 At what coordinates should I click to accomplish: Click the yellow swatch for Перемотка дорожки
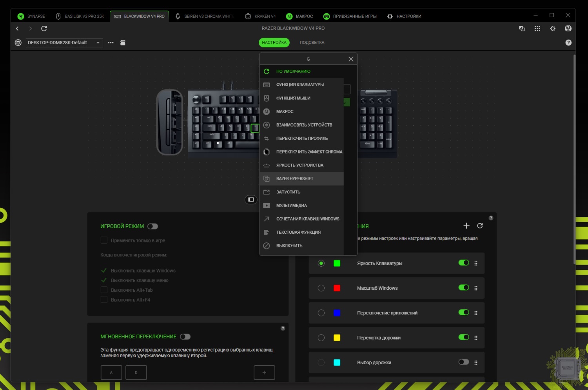[x=337, y=338]
